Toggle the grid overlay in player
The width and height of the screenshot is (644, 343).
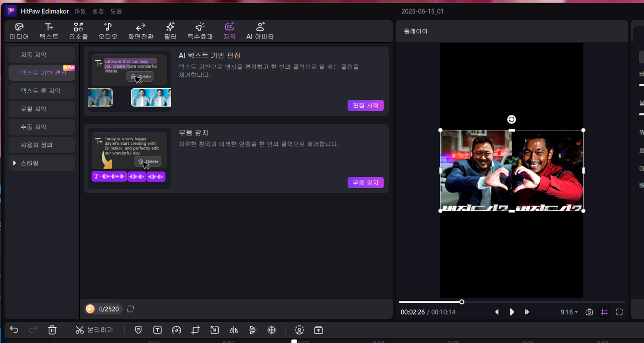(604, 312)
